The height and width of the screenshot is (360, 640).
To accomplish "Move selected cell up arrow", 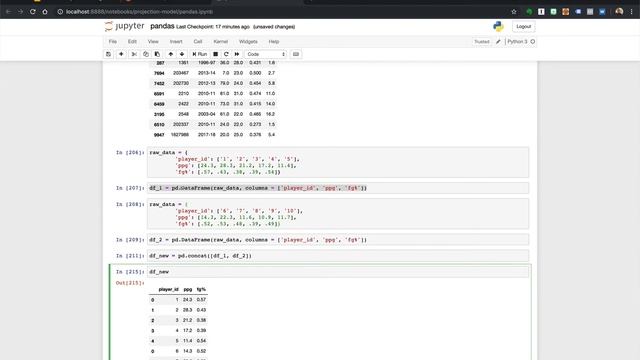I will (x=171, y=54).
